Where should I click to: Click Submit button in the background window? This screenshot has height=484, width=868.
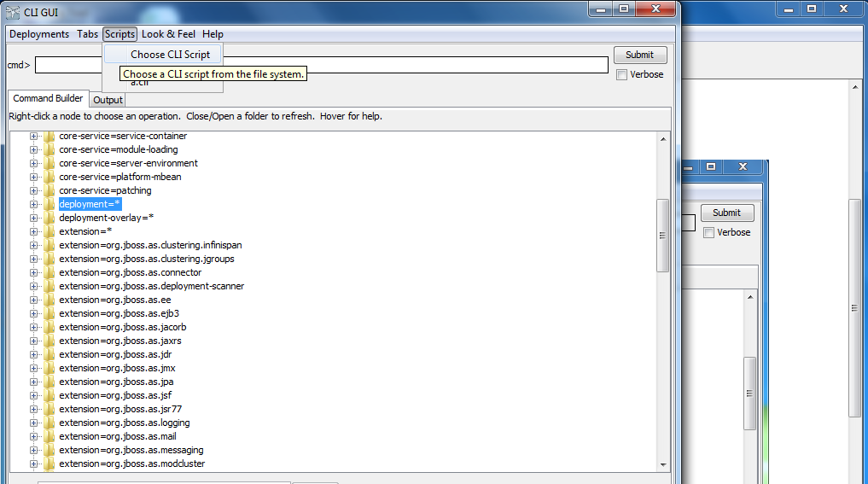(x=727, y=213)
